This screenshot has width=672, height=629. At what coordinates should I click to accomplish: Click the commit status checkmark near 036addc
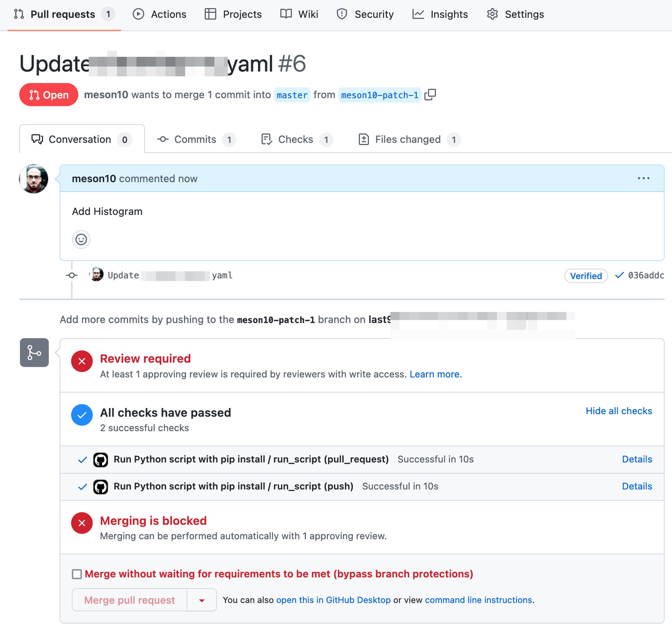pos(619,275)
